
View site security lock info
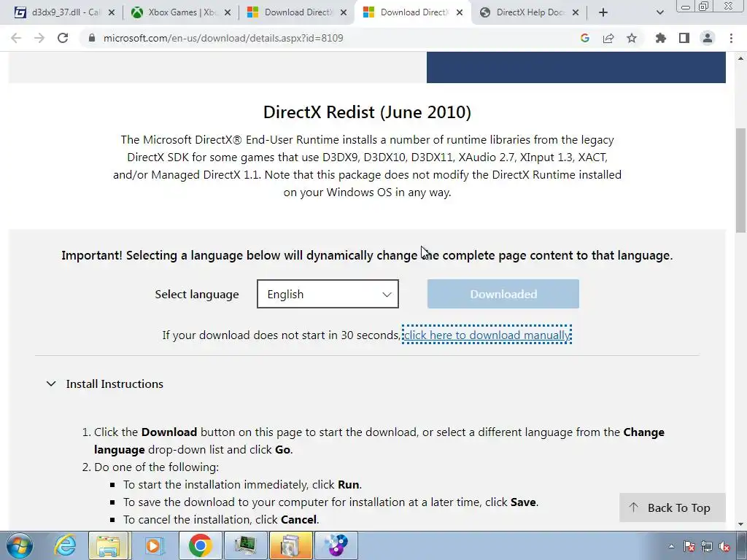pyautogui.click(x=92, y=38)
